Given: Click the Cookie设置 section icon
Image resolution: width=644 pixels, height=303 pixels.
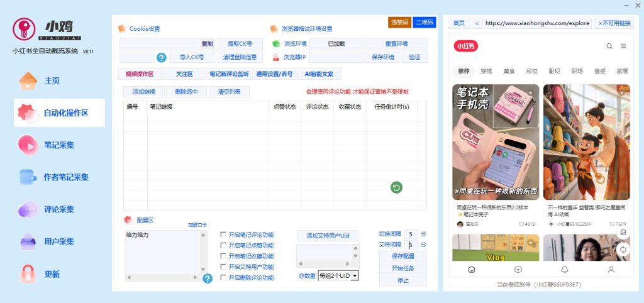Looking at the screenshot, I should (x=121, y=29).
